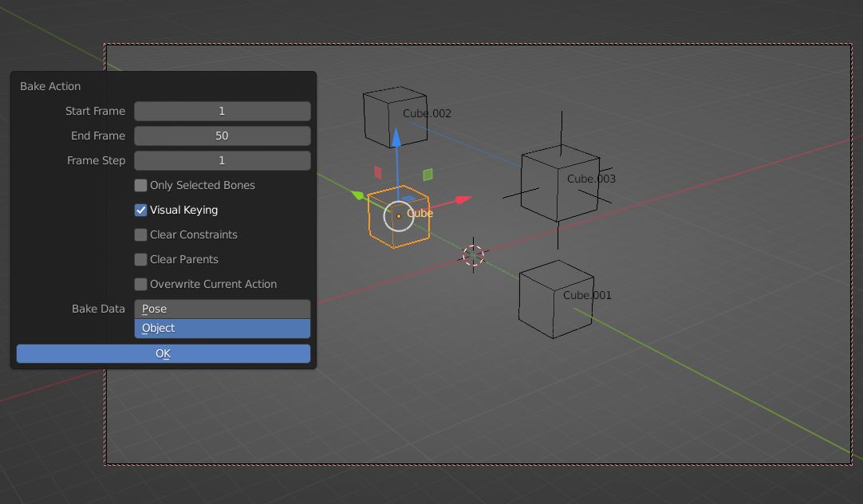Click the red X-axis gizmo arrow
This screenshot has width=863, height=504.
pos(463,199)
